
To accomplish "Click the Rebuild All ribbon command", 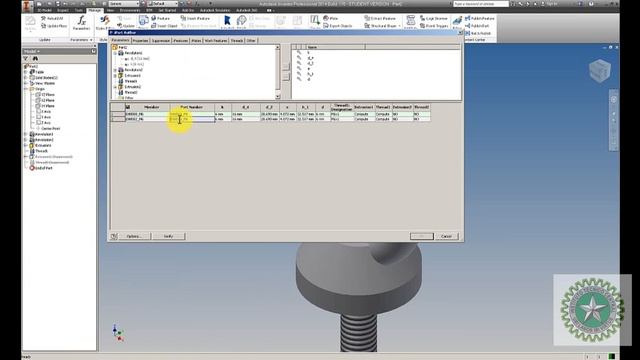I will pyautogui.click(x=52, y=18).
